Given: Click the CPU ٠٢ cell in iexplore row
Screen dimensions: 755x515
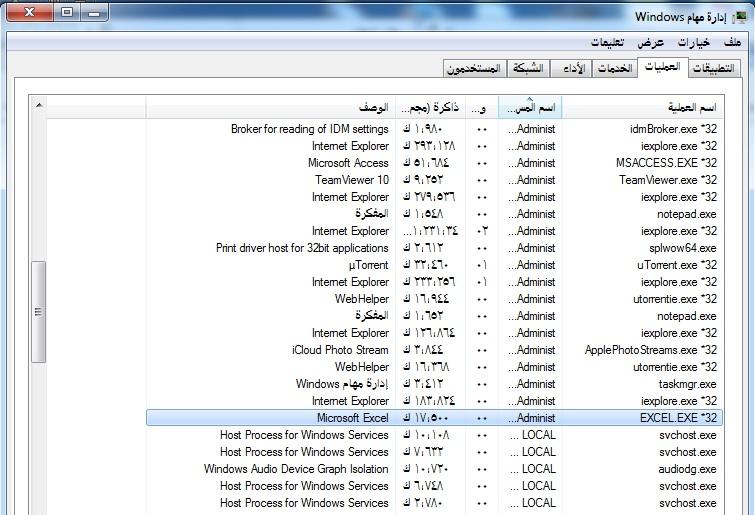Looking at the screenshot, I should pyautogui.click(x=482, y=231).
